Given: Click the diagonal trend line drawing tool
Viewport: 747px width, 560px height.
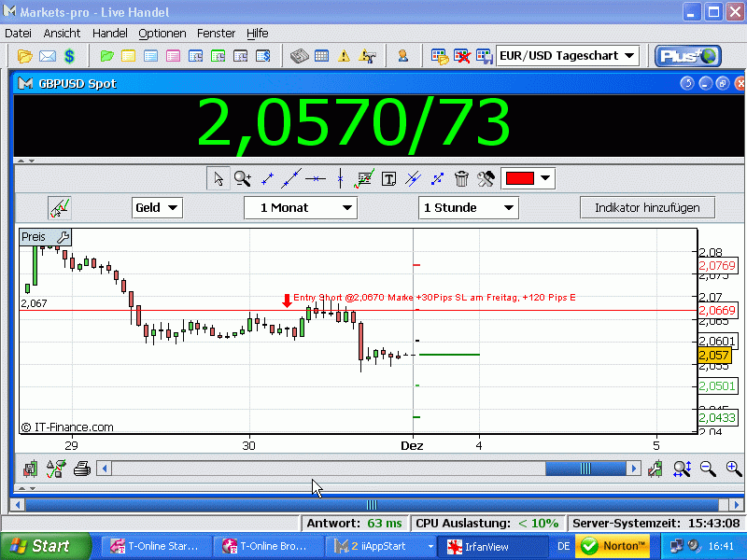Looking at the screenshot, I should tap(291, 178).
